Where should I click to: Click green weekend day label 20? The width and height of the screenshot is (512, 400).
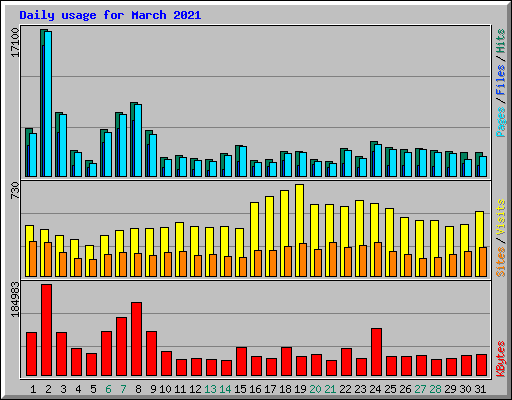pyautogui.click(x=315, y=389)
